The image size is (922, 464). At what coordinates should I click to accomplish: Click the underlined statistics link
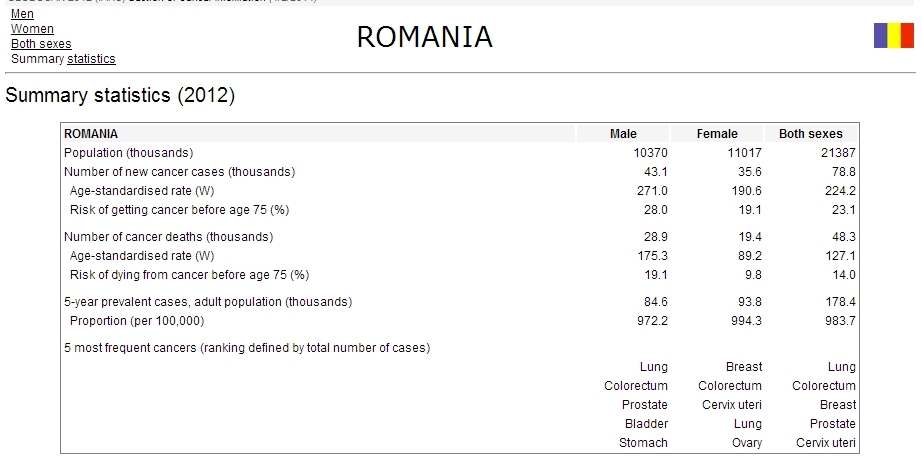pyautogui.click(x=91, y=59)
